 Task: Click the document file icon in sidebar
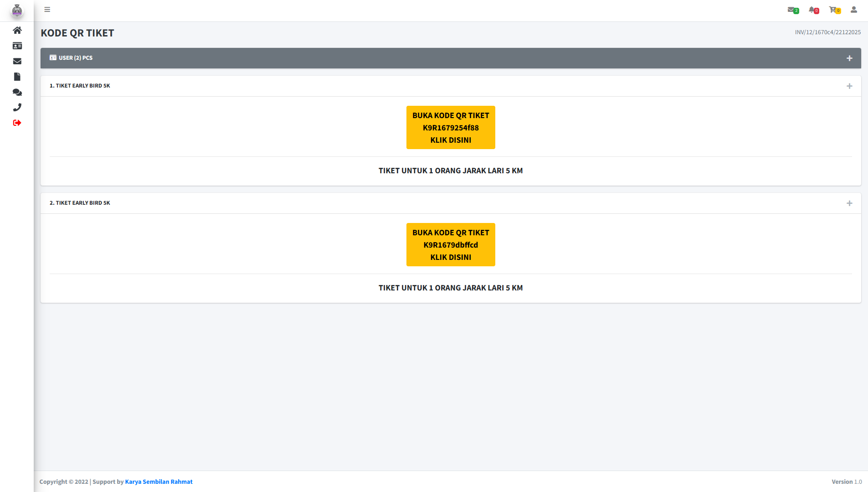17,77
